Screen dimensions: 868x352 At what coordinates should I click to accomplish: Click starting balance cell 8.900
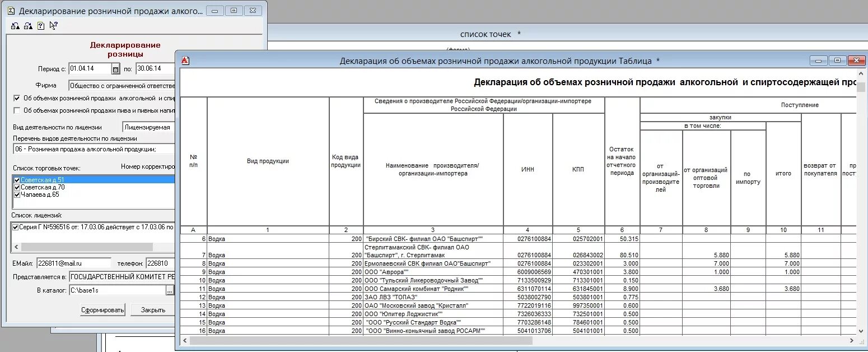click(622, 289)
